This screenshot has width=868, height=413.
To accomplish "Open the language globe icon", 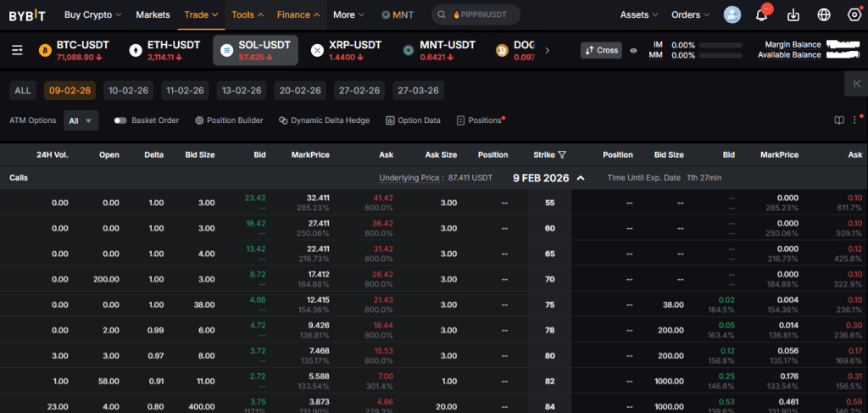I will point(824,15).
